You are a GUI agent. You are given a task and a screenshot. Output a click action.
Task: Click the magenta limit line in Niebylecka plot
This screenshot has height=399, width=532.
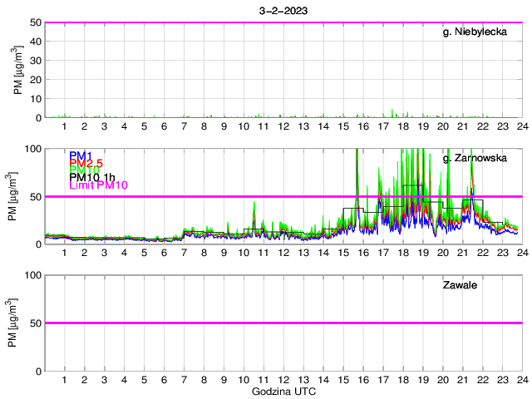point(283,22)
